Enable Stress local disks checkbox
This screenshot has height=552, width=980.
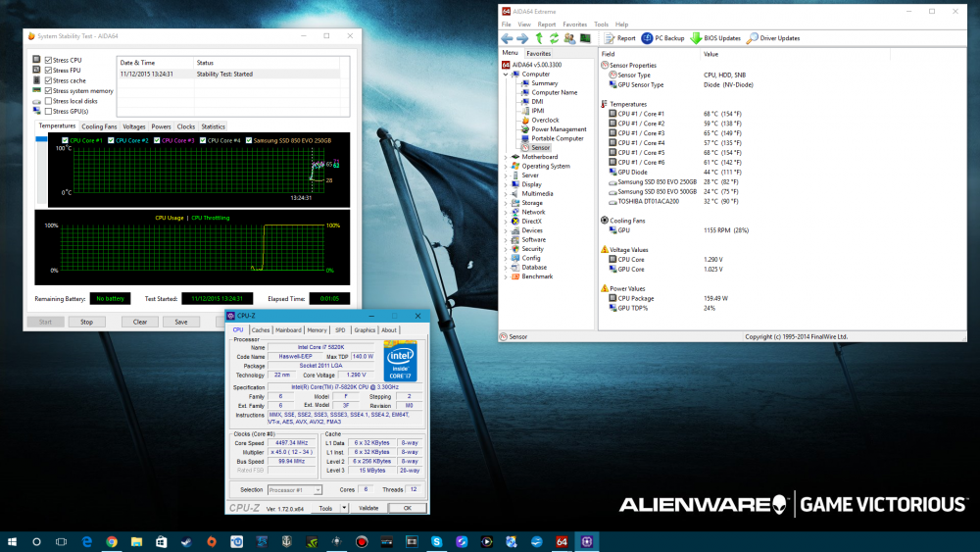pyautogui.click(x=48, y=101)
